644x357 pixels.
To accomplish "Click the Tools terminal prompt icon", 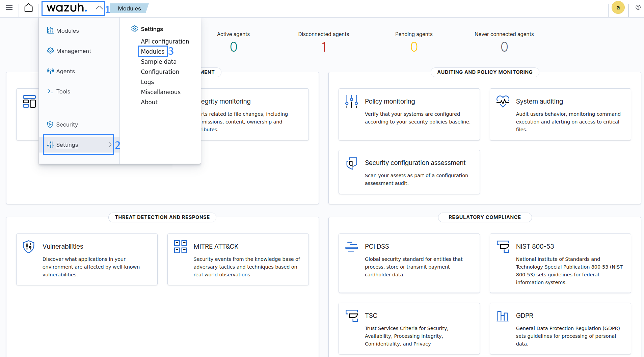I will pyautogui.click(x=50, y=91).
